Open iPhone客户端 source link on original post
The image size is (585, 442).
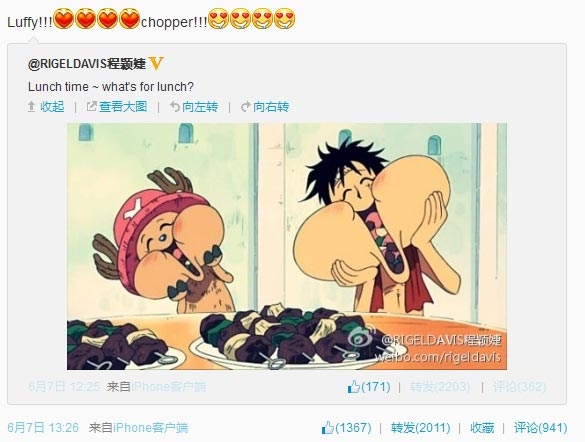(x=169, y=386)
